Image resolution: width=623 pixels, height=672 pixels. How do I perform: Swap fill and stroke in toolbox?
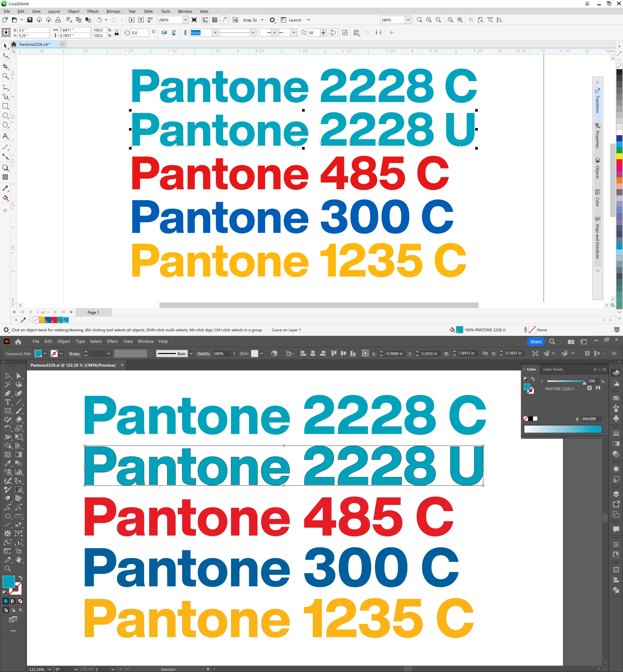pos(20,578)
